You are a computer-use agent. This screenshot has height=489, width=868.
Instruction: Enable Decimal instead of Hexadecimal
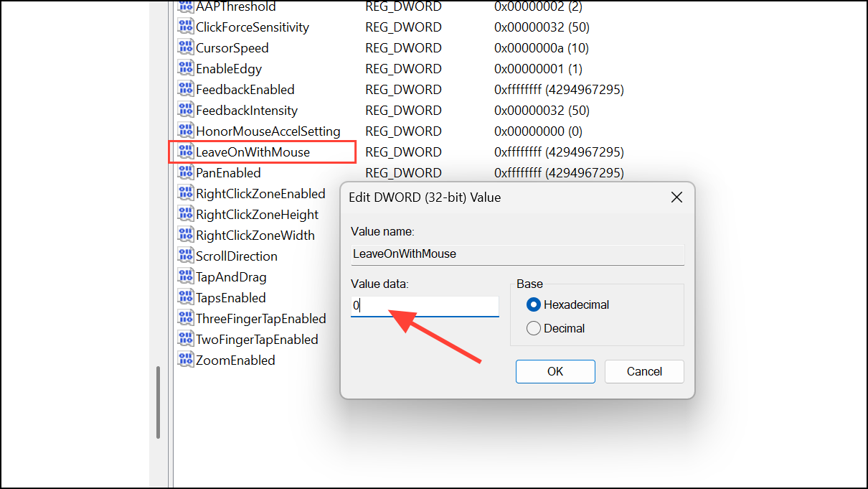click(533, 328)
